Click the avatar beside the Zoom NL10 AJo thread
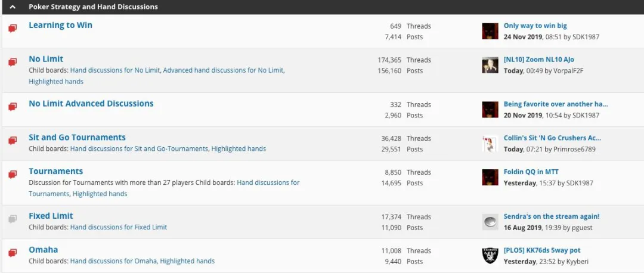Screen dimensions: 644x273 tap(490, 65)
